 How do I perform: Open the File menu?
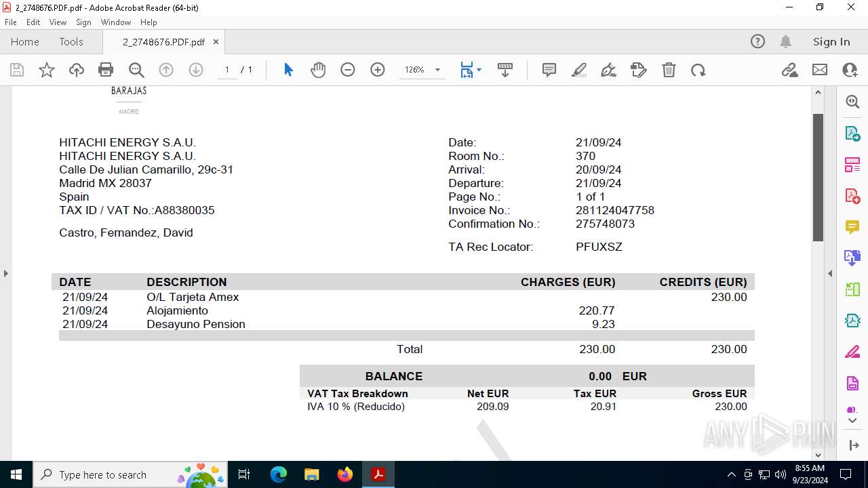[11, 22]
